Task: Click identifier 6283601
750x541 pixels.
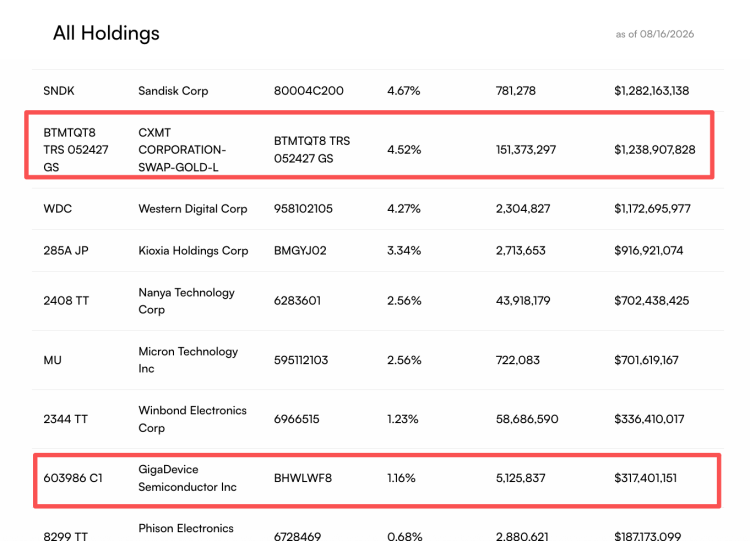Action: click(x=297, y=301)
